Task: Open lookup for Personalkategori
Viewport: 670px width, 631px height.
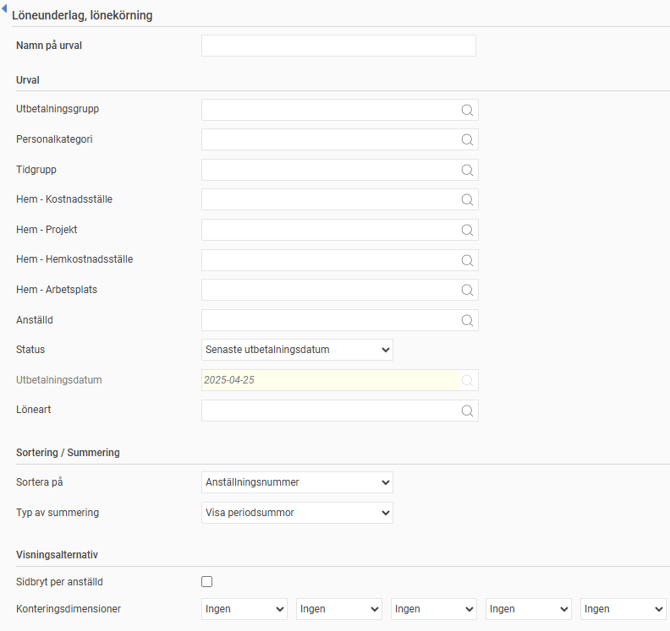Action: (467, 140)
